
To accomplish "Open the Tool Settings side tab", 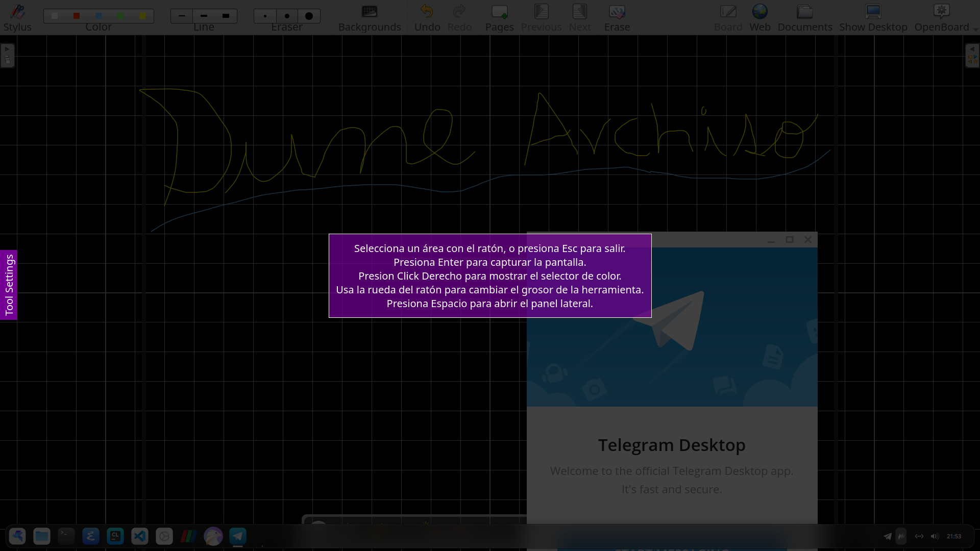I will pos(9,285).
